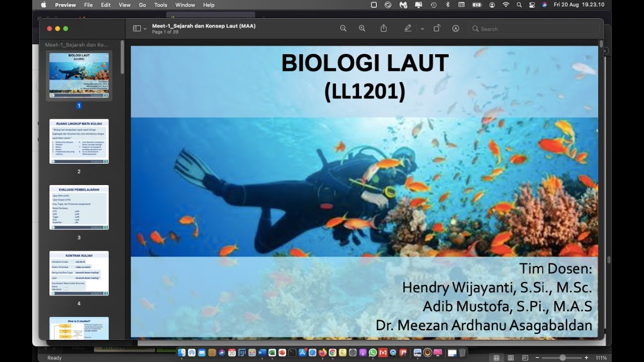
Task: Click the zoom minus button in status bar
Action: pos(537,357)
